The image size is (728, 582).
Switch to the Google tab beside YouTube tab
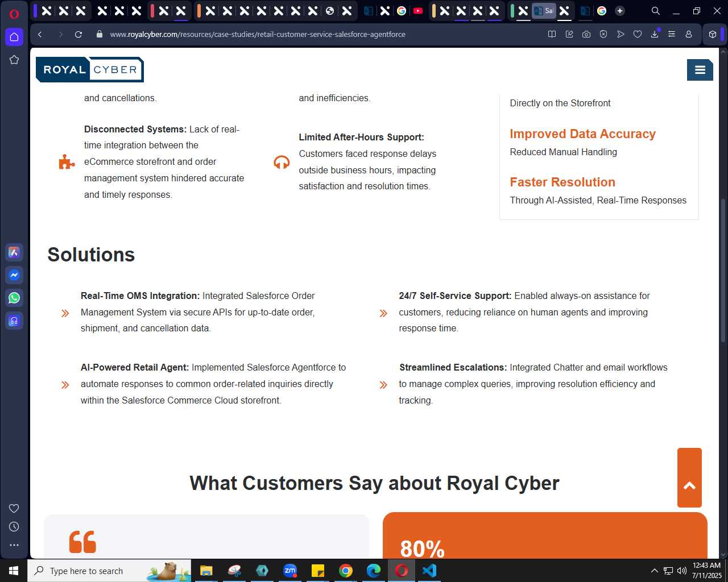[x=402, y=11]
